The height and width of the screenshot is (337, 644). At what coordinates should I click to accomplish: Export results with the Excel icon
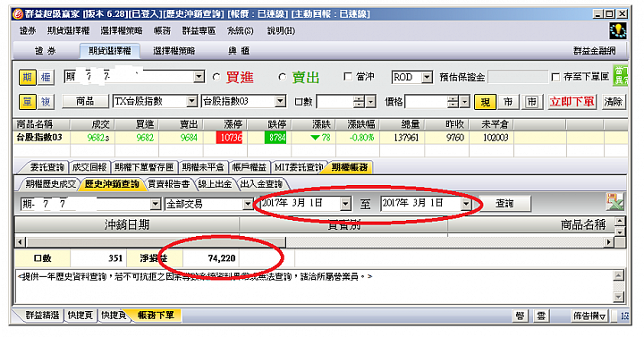coord(614,202)
